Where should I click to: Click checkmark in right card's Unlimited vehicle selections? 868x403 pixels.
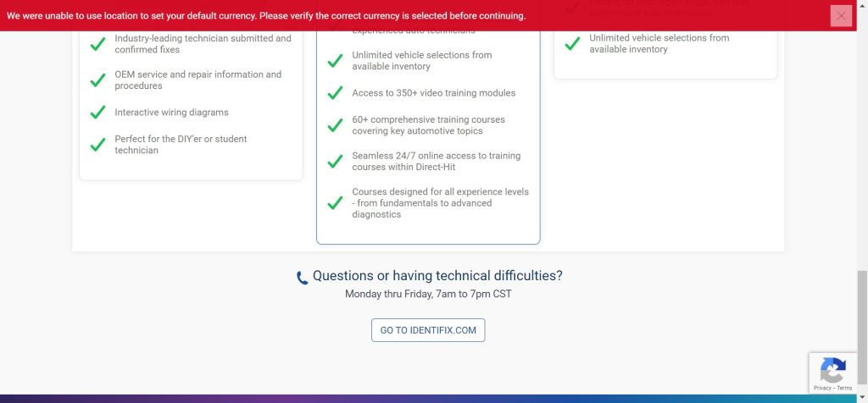(572, 44)
